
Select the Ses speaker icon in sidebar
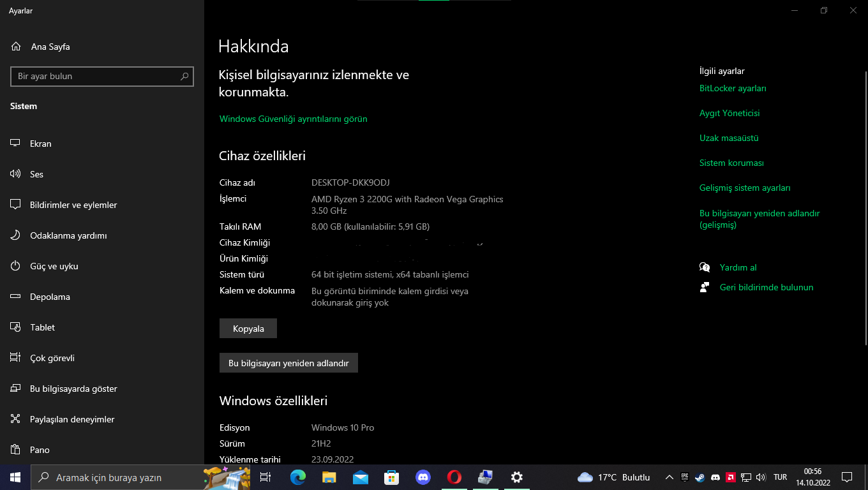[15, 174]
